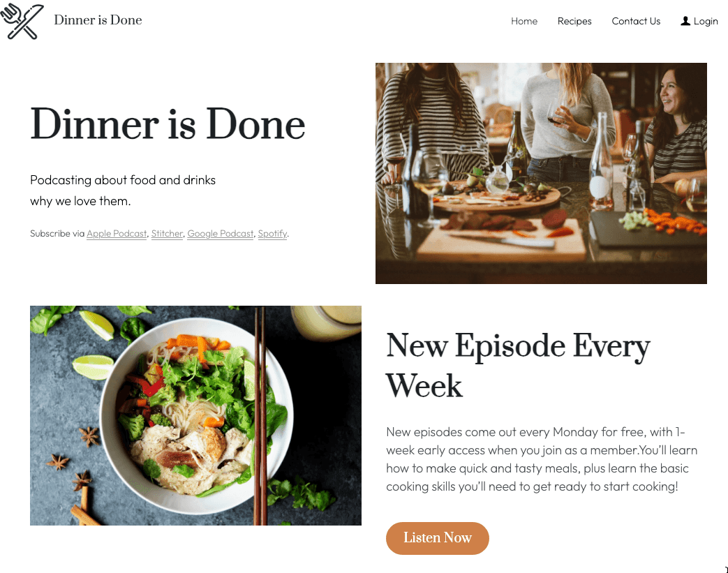Click the Login text link
This screenshot has height=573, width=728.
point(706,22)
